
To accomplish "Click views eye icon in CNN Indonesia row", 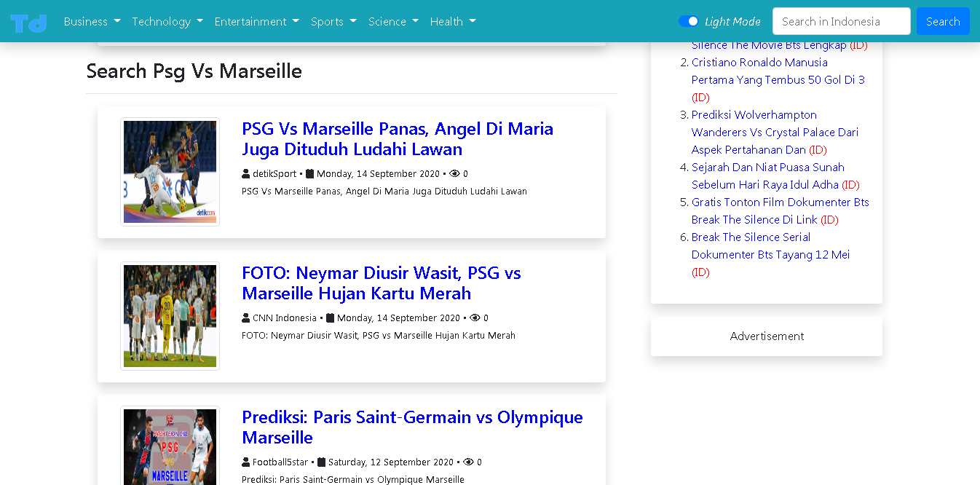I will point(475,318).
